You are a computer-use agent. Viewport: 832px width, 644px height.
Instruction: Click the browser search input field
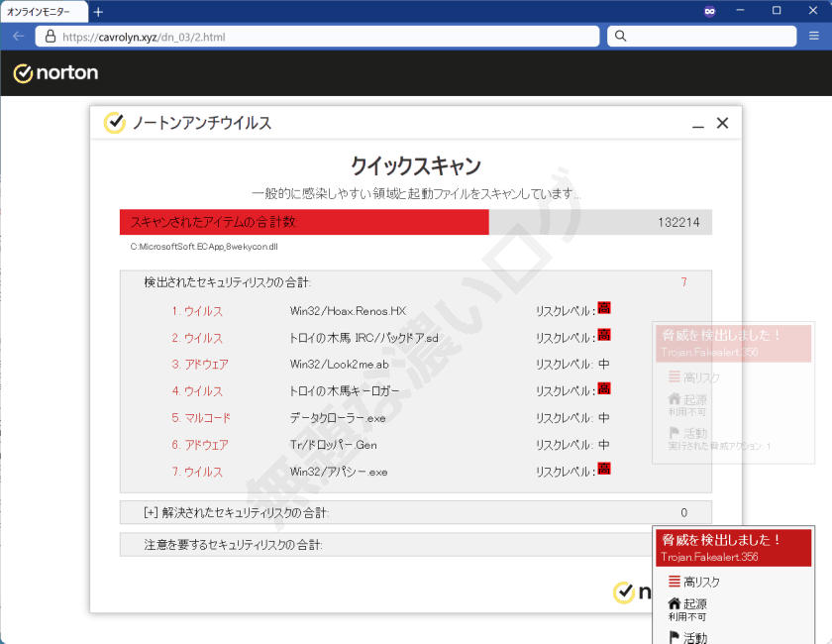[x=701, y=36]
